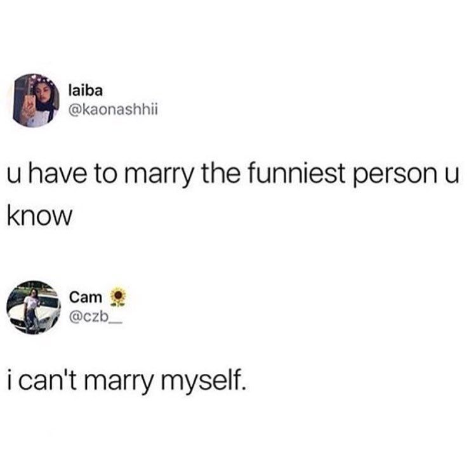
Task: Click the white car in Cam's avatar
Action: pyautogui.click(x=34, y=314)
